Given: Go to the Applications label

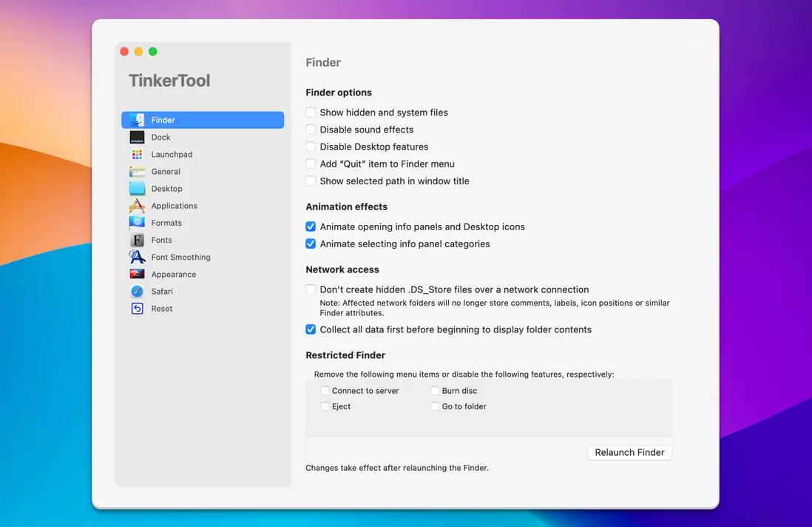Looking at the screenshot, I should [174, 205].
